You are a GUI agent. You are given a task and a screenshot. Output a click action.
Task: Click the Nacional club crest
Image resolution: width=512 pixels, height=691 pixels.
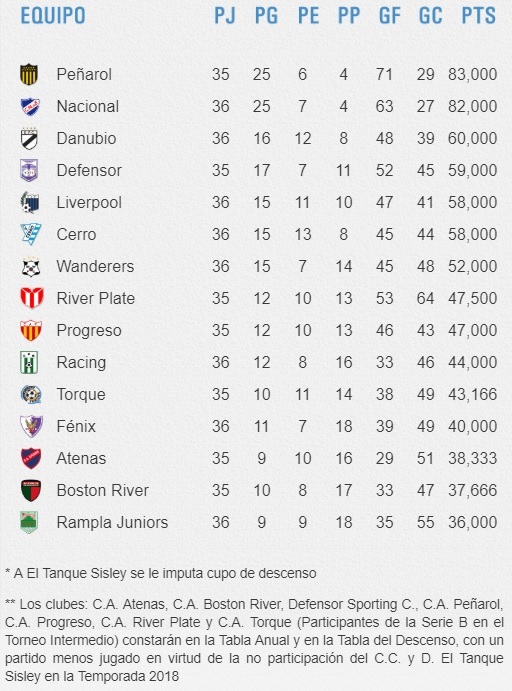30,107
